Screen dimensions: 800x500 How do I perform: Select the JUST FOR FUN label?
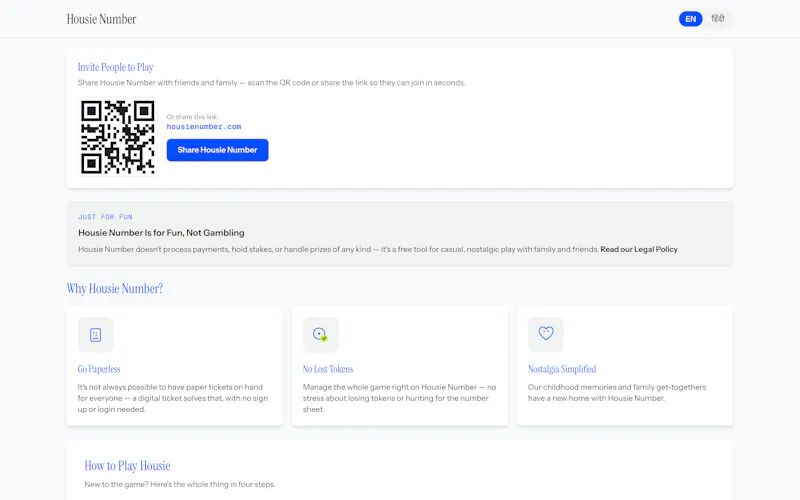(x=105, y=217)
